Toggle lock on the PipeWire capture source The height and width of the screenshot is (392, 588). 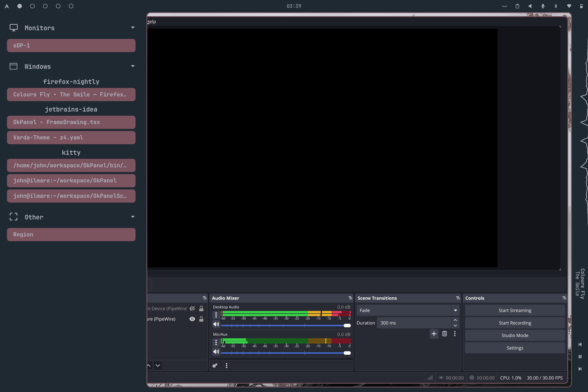click(x=201, y=319)
